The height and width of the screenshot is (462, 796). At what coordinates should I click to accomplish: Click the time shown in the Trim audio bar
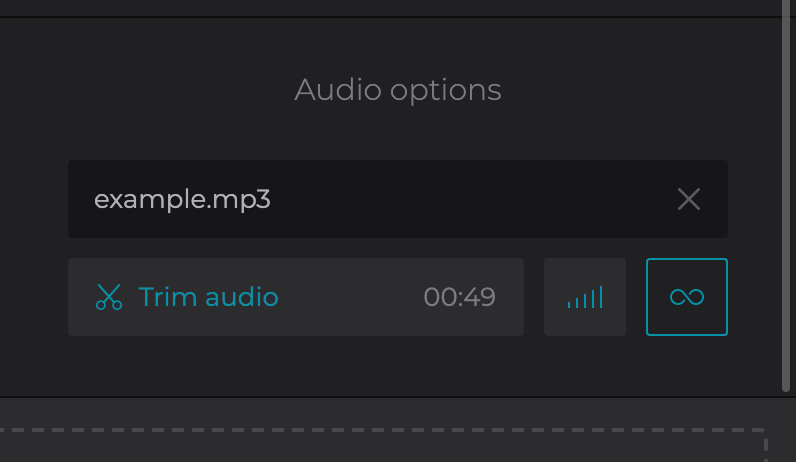tap(459, 297)
